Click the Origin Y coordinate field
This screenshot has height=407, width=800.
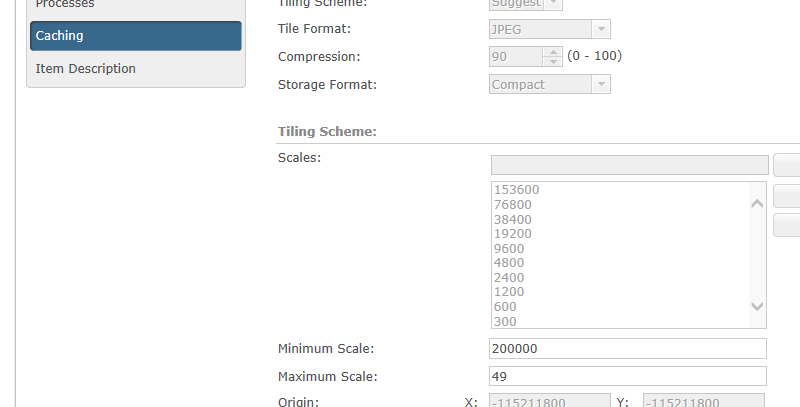pyautogui.click(x=704, y=400)
